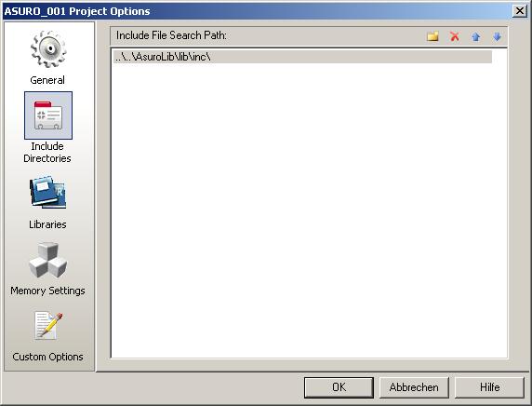Select the Include Directories icon
Viewport: 532px width, 406px height.
pos(48,115)
